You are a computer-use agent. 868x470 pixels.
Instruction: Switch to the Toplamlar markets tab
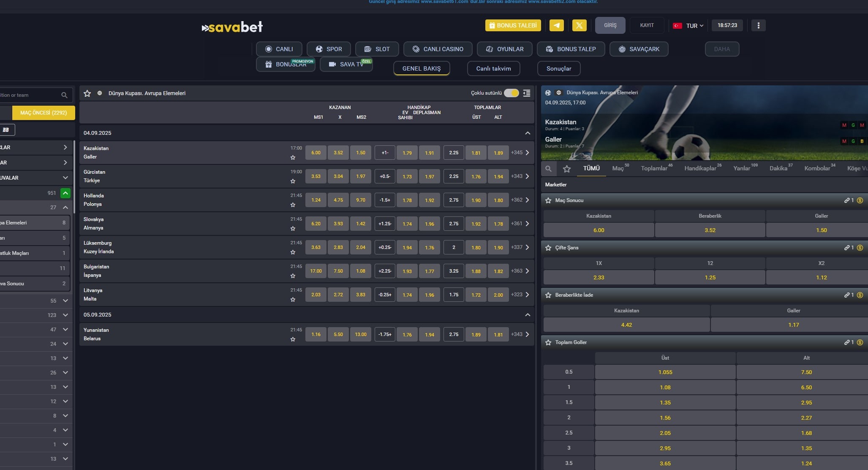tap(654, 168)
